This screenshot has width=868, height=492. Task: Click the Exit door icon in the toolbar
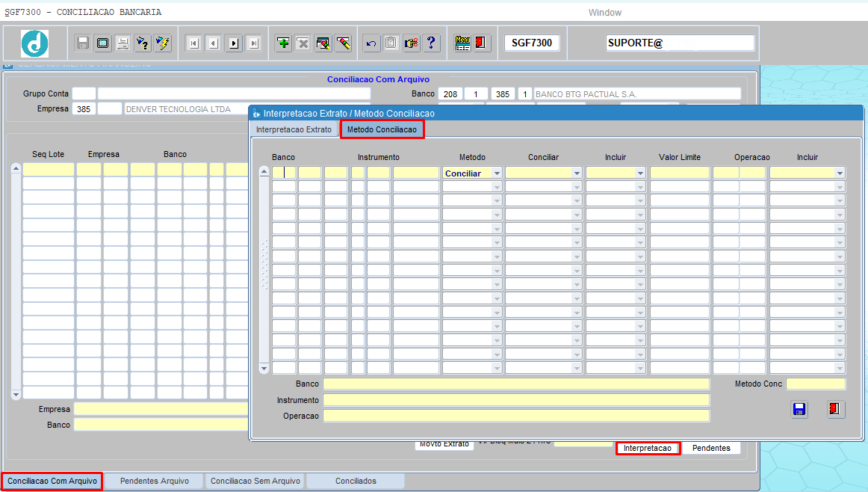click(480, 43)
